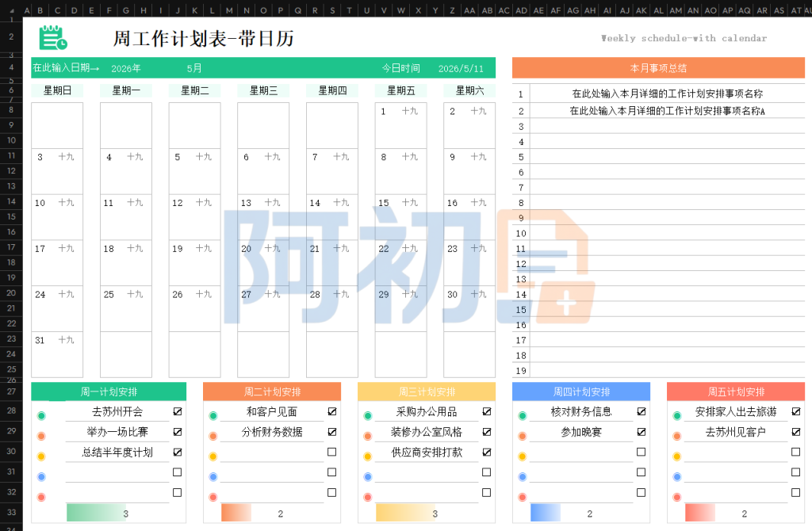812x531 pixels.
Task: Select calendar date 31 cell
Action: point(57,354)
